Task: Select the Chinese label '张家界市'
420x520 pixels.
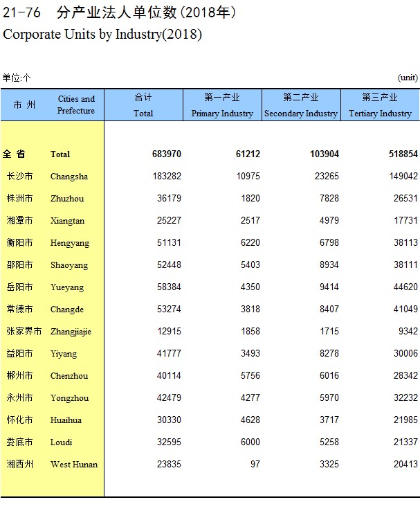Action: pyautogui.click(x=24, y=331)
